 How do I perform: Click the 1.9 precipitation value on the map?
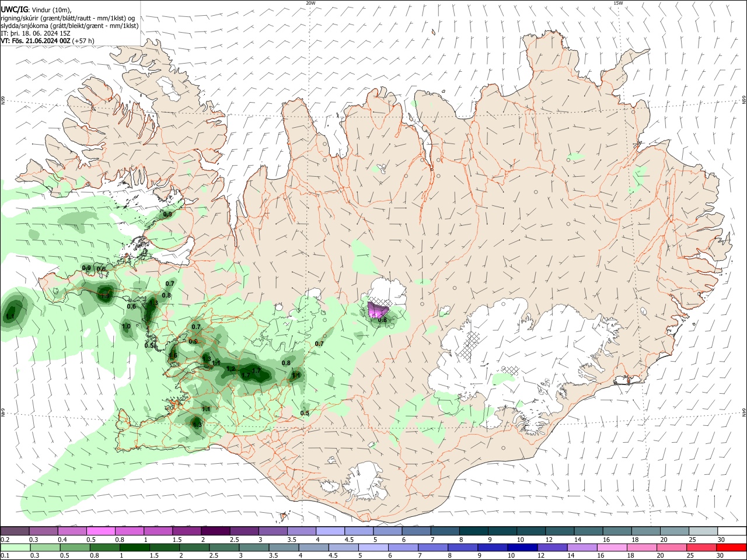click(x=106, y=296)
